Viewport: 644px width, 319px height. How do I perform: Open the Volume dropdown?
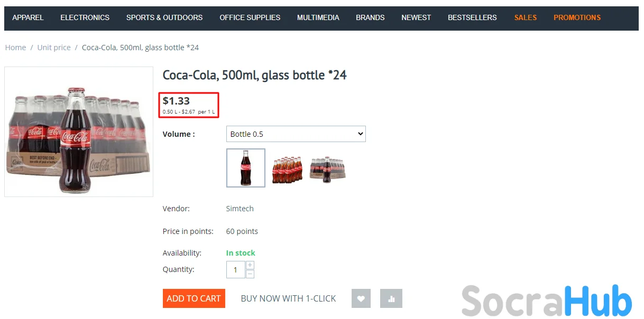click(x=296, y=134)
